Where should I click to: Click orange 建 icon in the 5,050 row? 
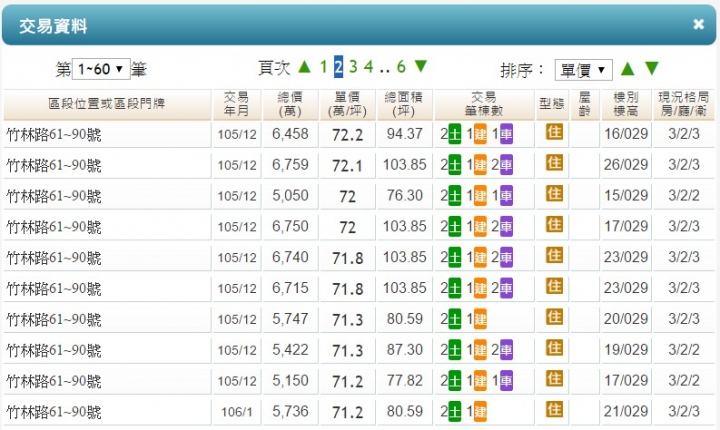[x=480, y=196]
